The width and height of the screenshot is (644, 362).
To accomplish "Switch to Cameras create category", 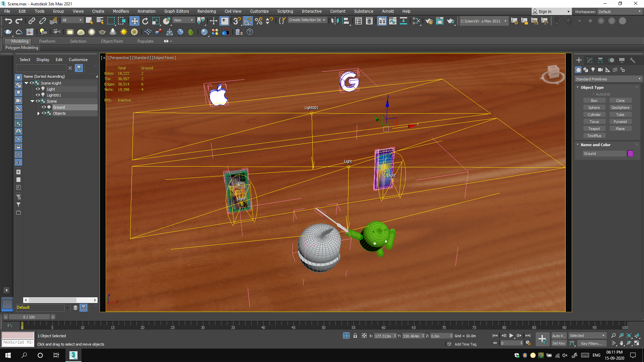I will [x=600, y=70].
